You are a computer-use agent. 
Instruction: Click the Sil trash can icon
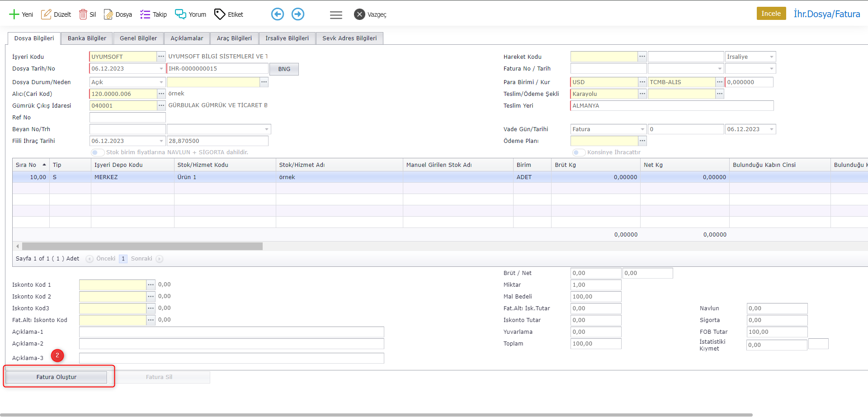coord(83,14)
